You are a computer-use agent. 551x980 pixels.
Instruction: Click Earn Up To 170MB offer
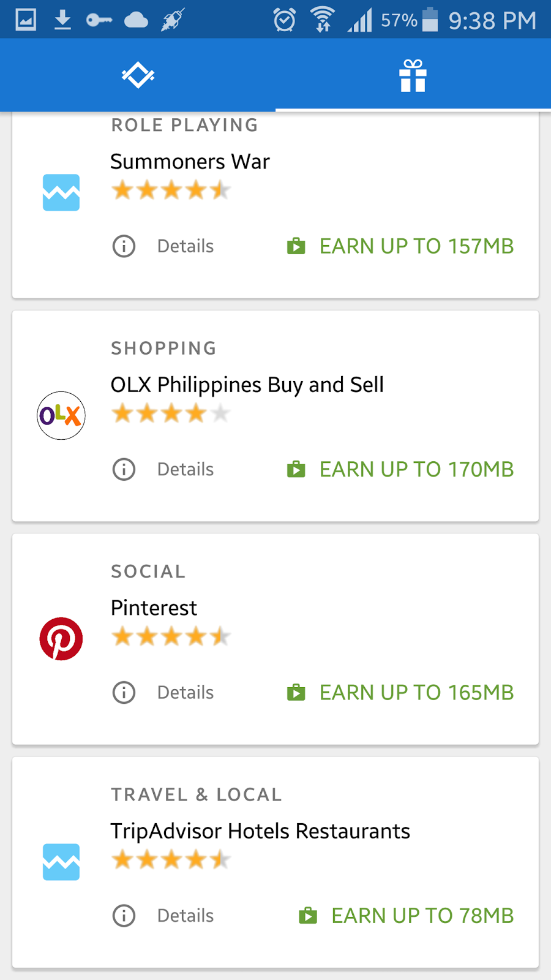pos(400,470)
